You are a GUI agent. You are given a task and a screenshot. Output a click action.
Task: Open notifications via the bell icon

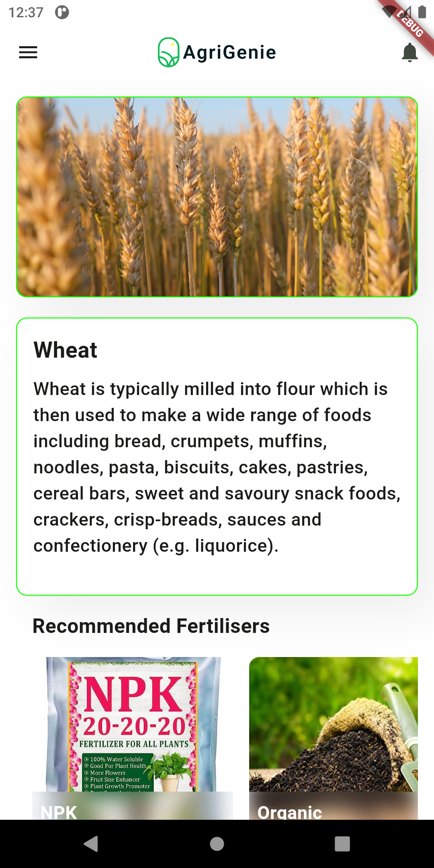click(x=409, y=52)
